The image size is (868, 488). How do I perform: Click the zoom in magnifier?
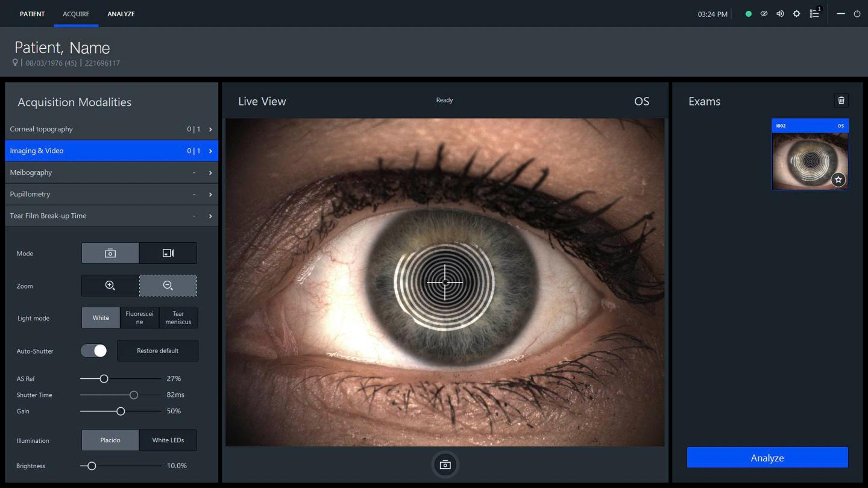pyautogui.click(x=110, y=286)
